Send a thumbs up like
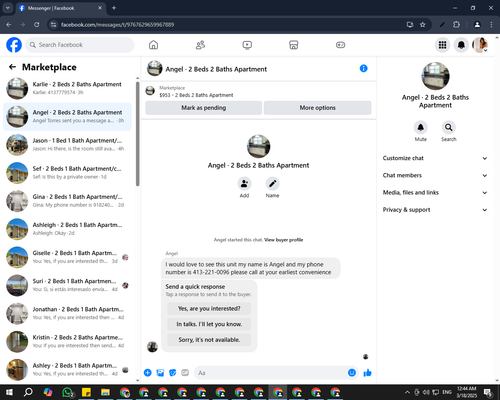 click(x=367, y=373)
